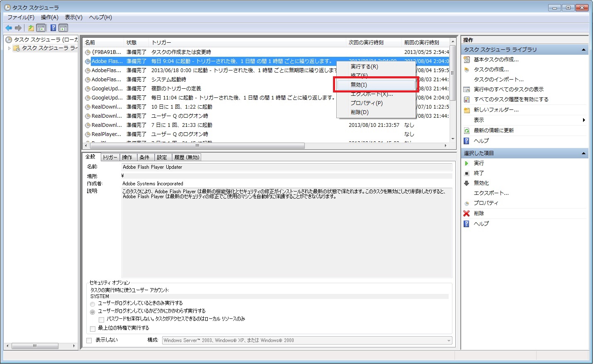Click the blue Help toolbar icon
This screenshot has height=364, width=593.
(53, 28)
